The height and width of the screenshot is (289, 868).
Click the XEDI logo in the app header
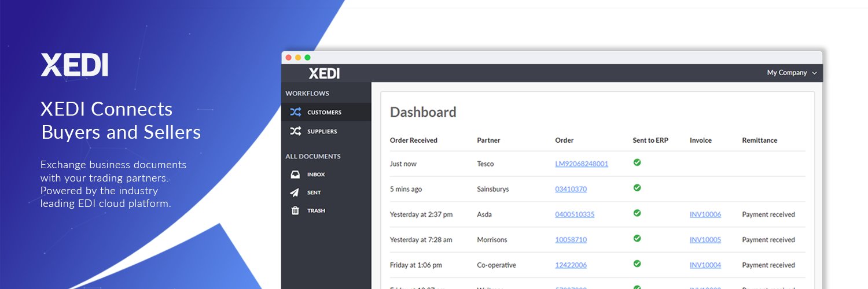pos(324,73)
